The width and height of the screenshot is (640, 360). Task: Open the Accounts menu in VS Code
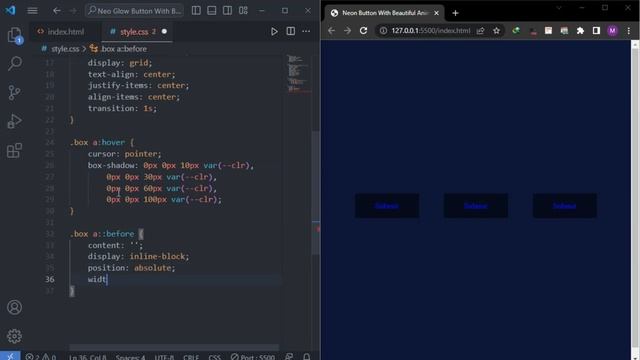[x=15, y=307]
